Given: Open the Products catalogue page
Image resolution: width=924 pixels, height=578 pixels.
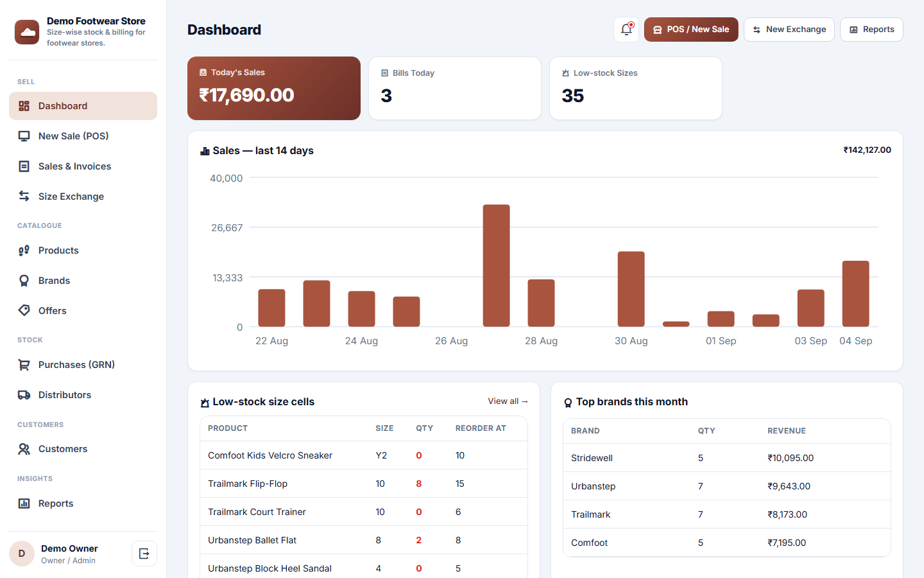Looking at the screenshot, I should 83,250.
